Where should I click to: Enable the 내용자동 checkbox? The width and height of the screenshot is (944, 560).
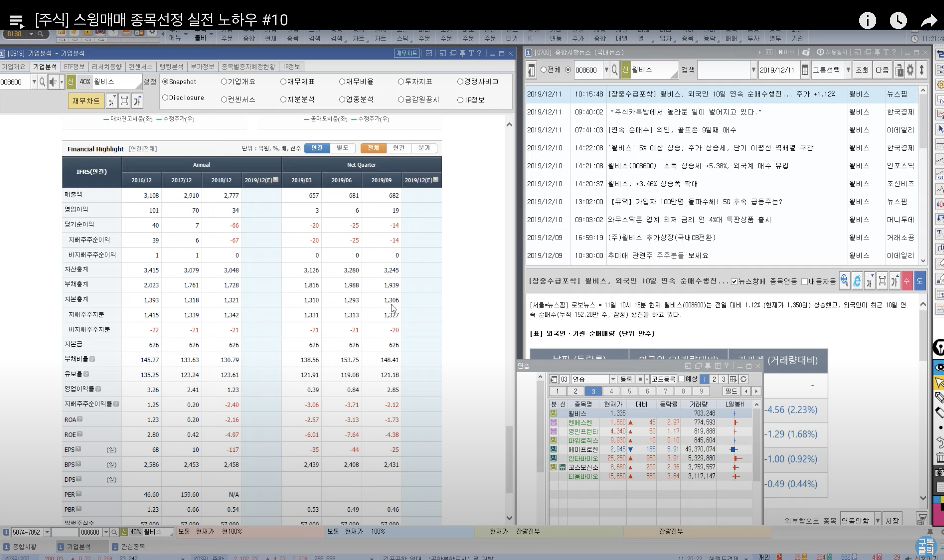pyautogui.click(x=804, y=281)
